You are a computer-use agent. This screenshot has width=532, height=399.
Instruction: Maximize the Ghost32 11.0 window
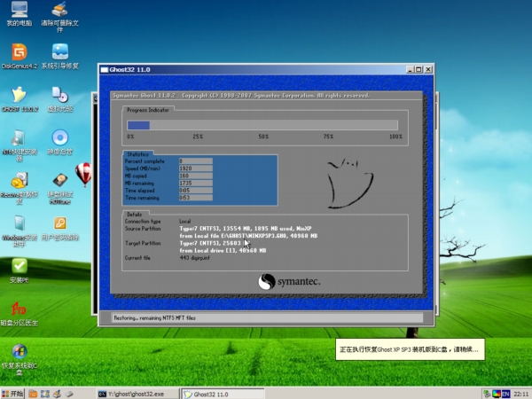[419, 69]
